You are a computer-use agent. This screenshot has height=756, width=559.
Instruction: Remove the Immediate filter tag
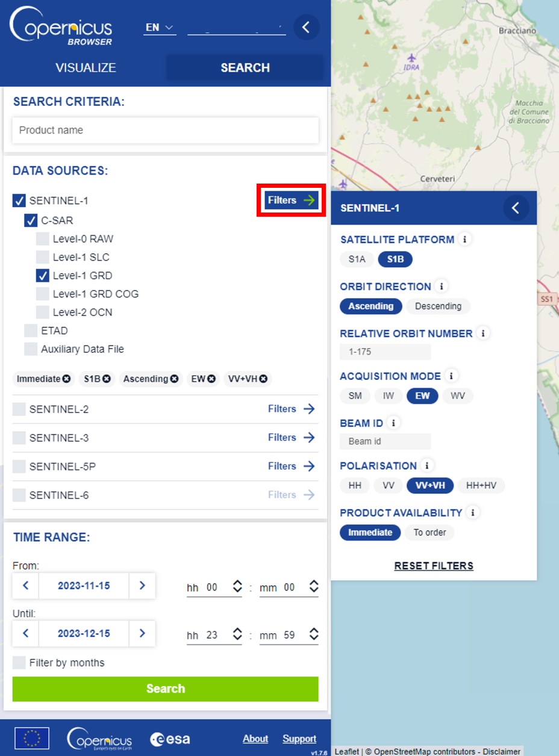tap(66, 379)
